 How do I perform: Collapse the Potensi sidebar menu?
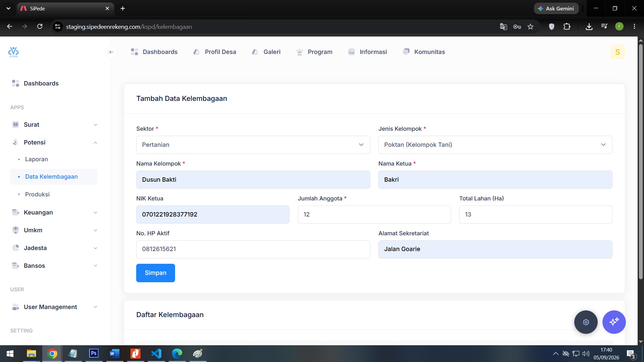point(54,142)
